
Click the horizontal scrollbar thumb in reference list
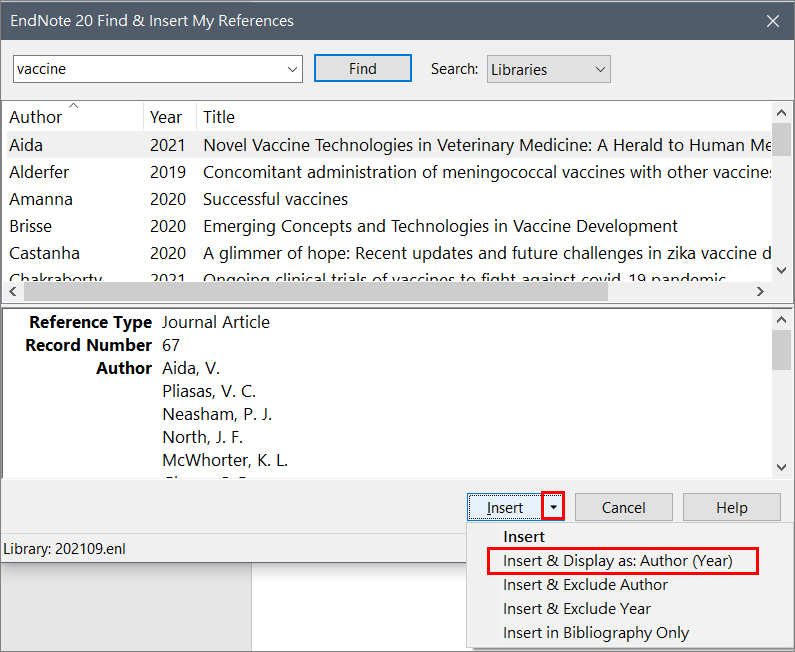coord(316,292)
